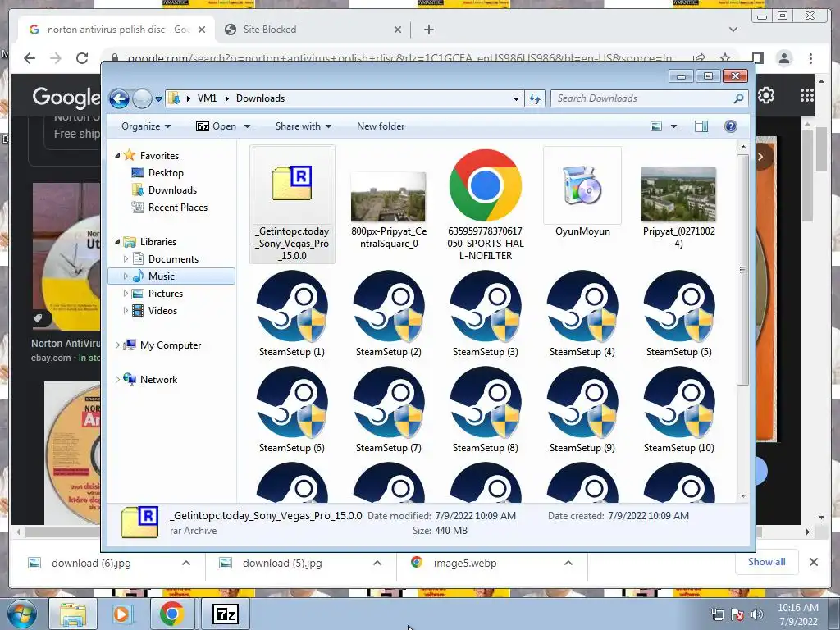Image resolution: width=840 pixels, height=630 pixels.
Task: Expand the Open button dropdown arrow
Action: point(247,126)
